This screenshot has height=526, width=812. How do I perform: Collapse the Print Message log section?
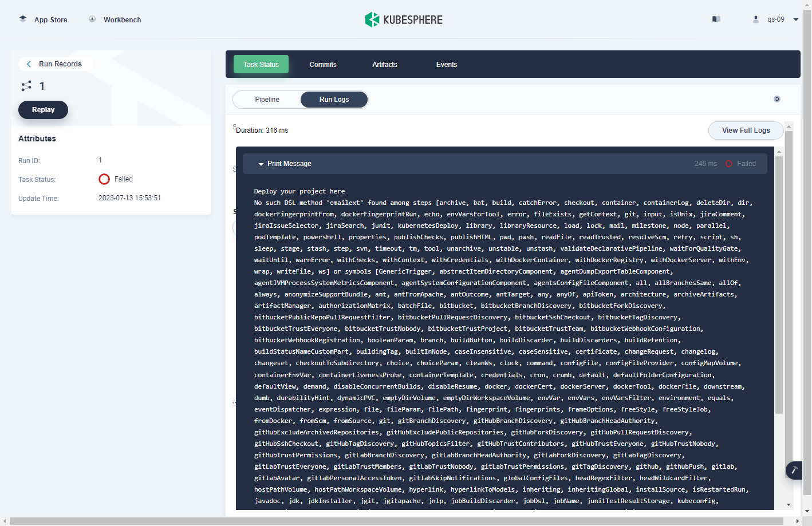pyautogui.click(x=261, y=163)
